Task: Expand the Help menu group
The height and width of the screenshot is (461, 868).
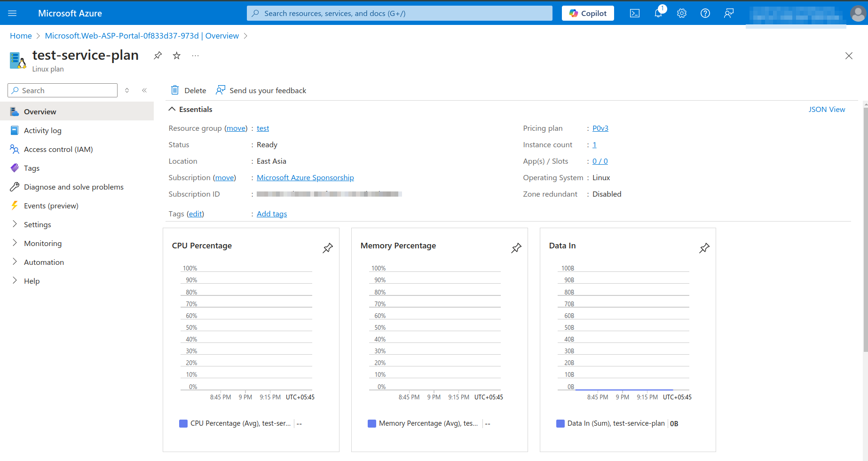Action: [x=15, y=280]
